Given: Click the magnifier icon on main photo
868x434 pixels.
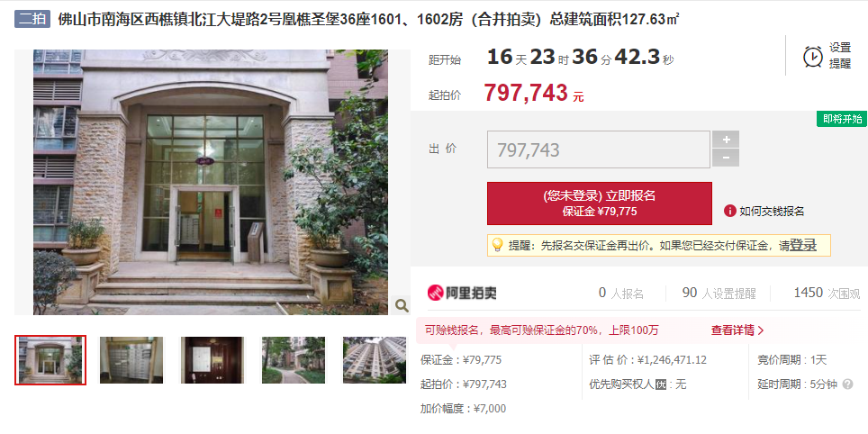Looking at the screenshot, I should pos(402,305).
